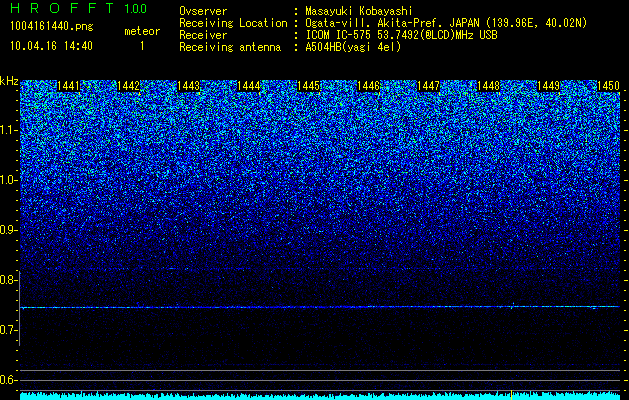Click the 1442 time marker

(x=128, y=86)
